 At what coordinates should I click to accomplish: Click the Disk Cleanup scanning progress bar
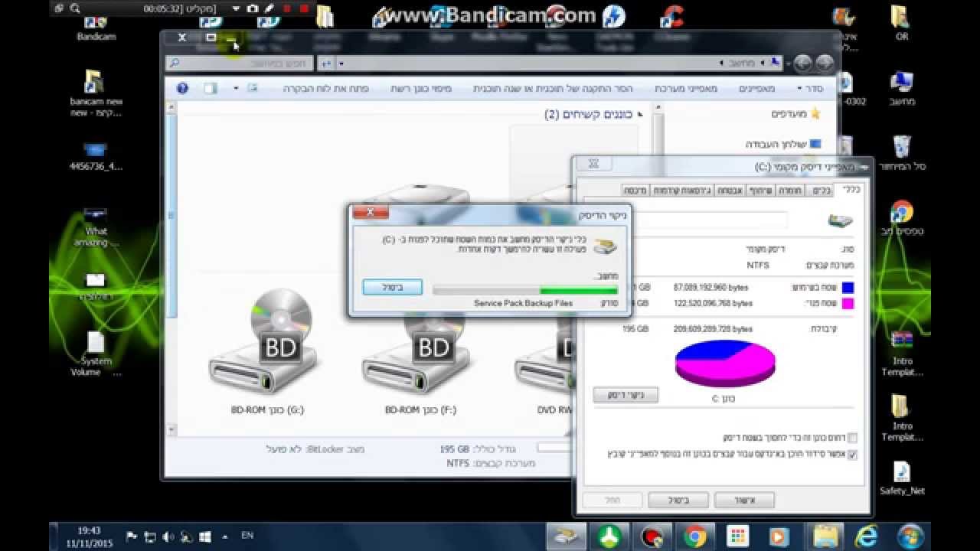point(525,290)
